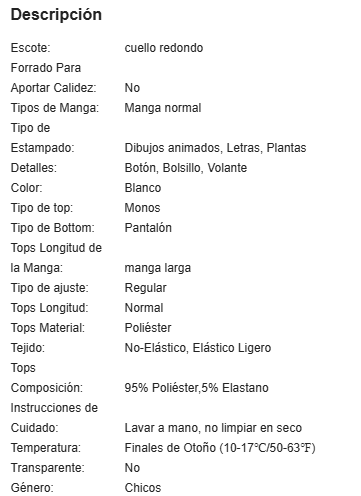Click the Tipo de top value Monos
Viewport: 361px width, 496px height.
pos(142,208)
